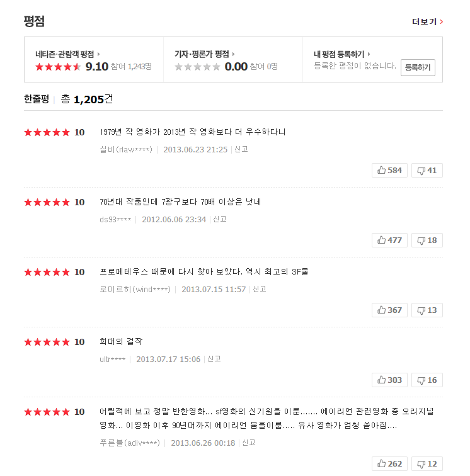Open 로미르히 reviewer profile
The height and width of the screenshot is (476, 470).
135,290
